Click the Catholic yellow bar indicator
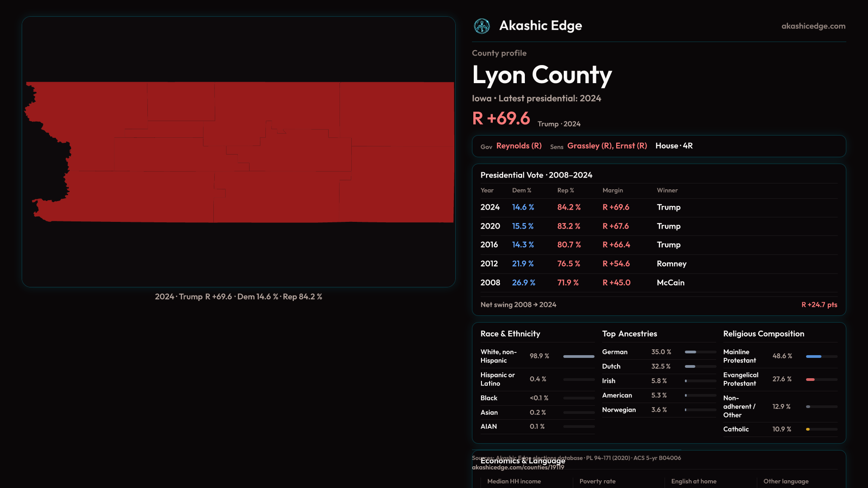Image resolution: width=868 pixels, height=488 pixels. tap(808, 429)
